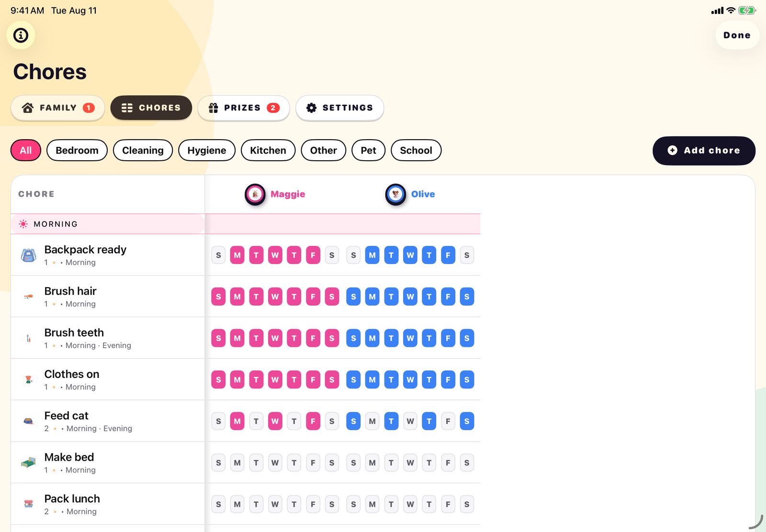Open the Pack lunch chore name
This screenshot has height=532, width=766.
(72, 499)
